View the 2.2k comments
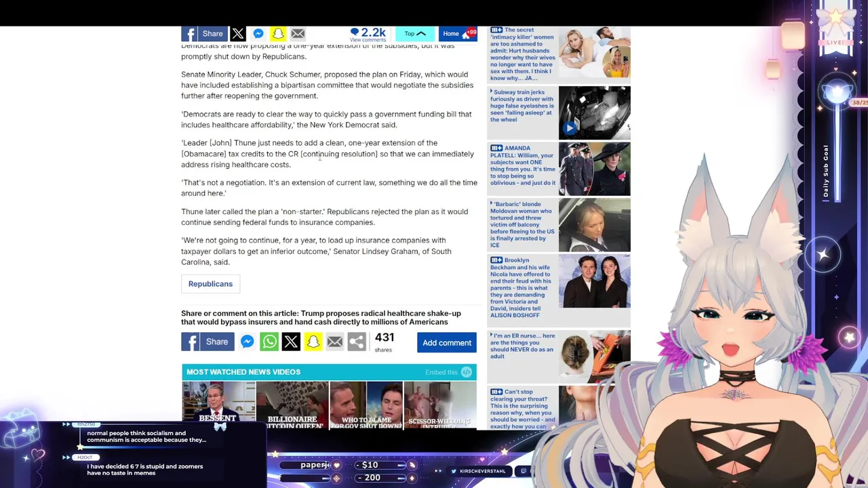Viewport: 868px width, 488px height. tap(368, 35)
